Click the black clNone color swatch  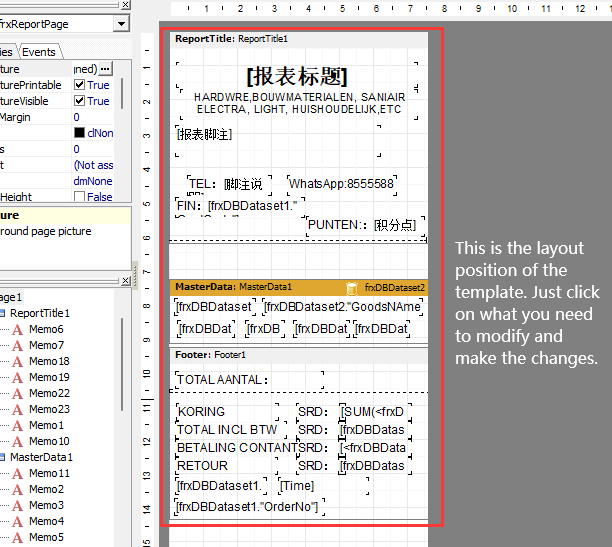click(x=80, y=133)
